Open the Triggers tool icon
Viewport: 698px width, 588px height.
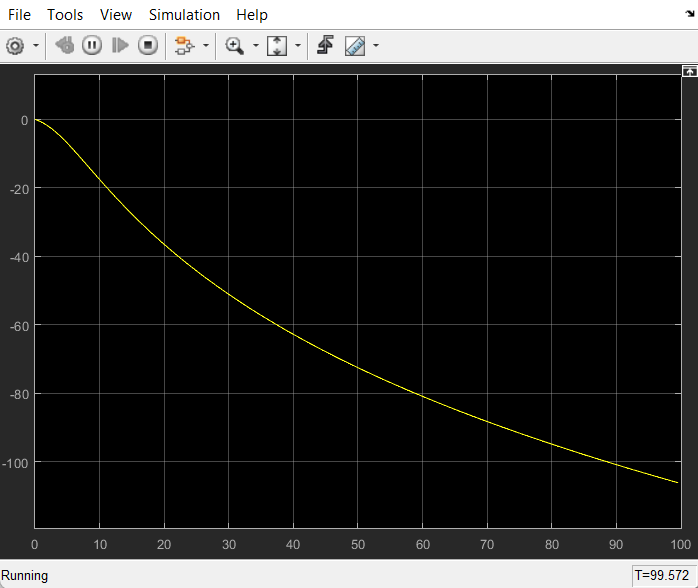[325, 45]
